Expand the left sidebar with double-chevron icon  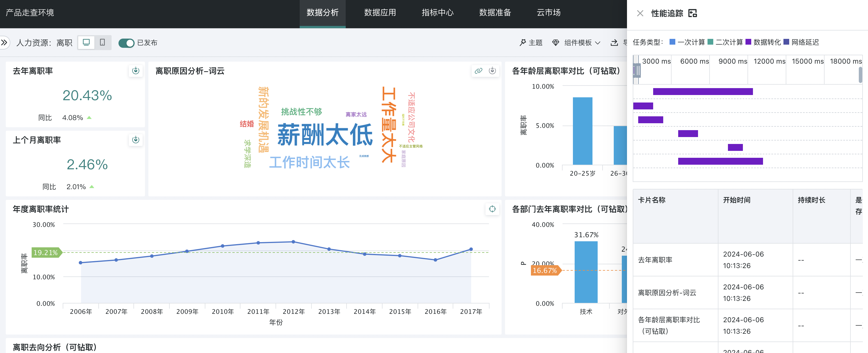coord(4,43)
